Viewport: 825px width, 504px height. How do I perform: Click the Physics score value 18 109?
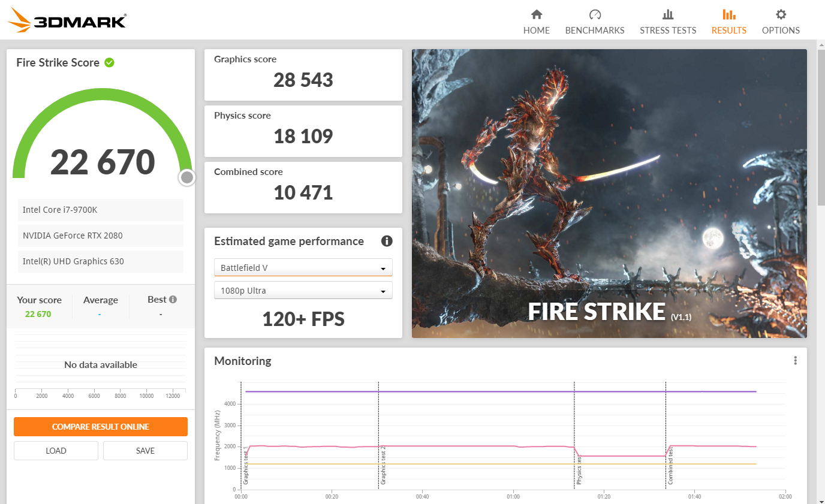303,137
